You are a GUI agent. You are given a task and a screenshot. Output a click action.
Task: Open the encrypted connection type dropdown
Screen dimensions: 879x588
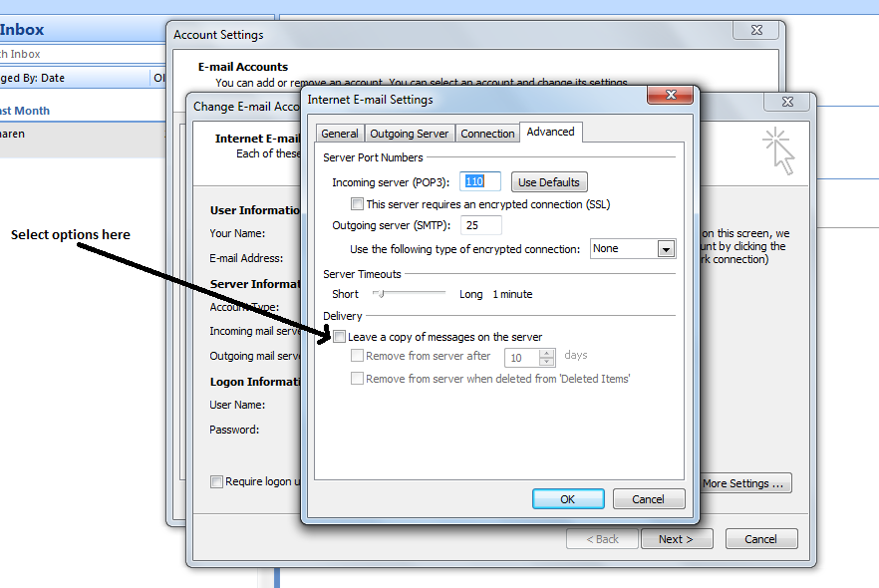(666, 249)
